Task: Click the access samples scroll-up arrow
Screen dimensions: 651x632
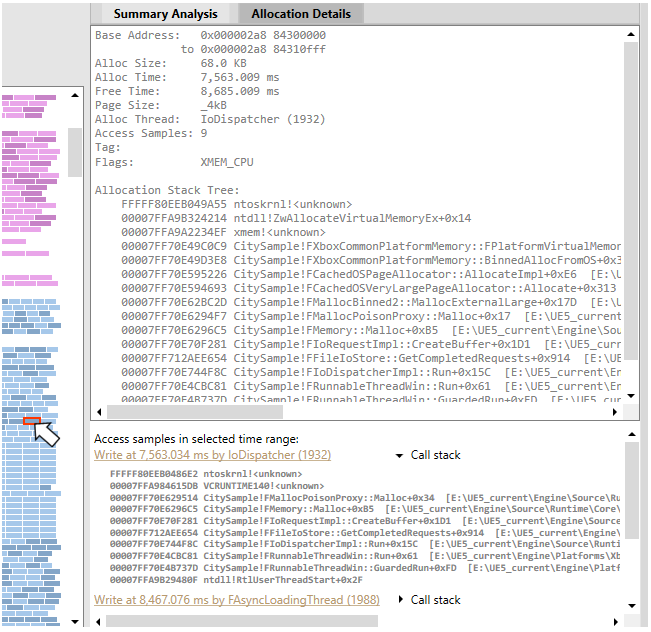Action: click(632, 434)
